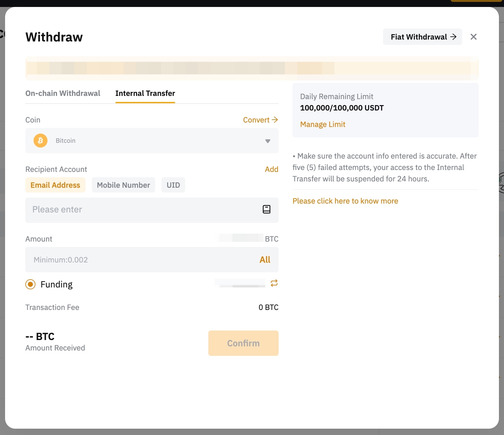Choose Mobile Number recipient type
Image resolution: width=504 pixels, height=435 pixels.
click(123, 185)
